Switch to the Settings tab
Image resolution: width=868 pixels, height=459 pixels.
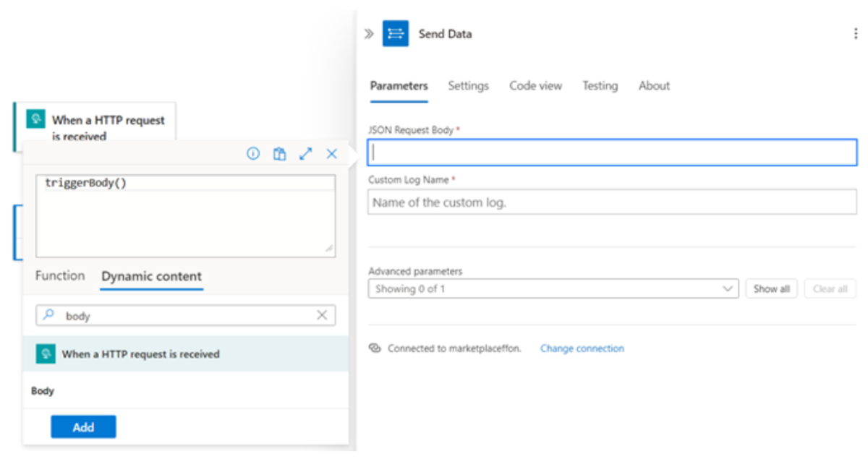pos(468,85)
